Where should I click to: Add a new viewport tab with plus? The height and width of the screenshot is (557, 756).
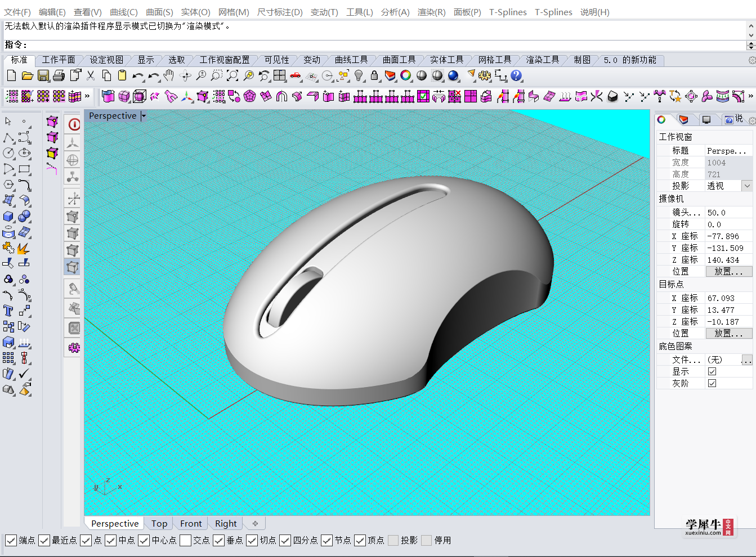click(255, 523)
